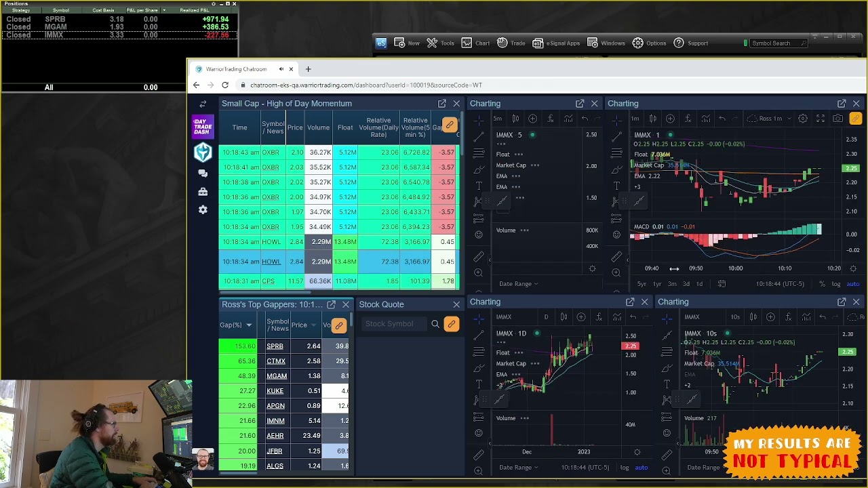Viewport: 868px width, 488px height.
Task: Click the Warrior shield logo in the sidebar
Action: [203, 152]
